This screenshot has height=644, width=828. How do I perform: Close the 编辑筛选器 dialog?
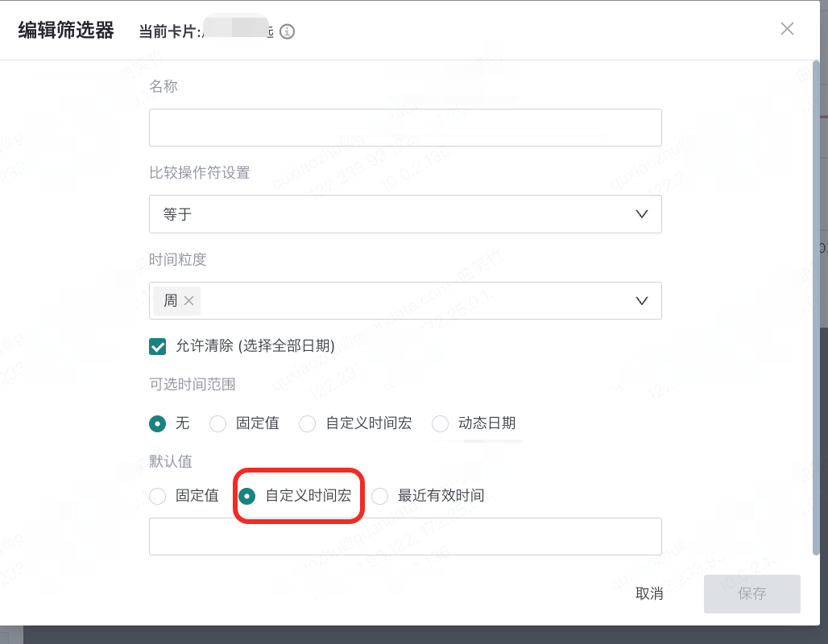tap(787, 28)
